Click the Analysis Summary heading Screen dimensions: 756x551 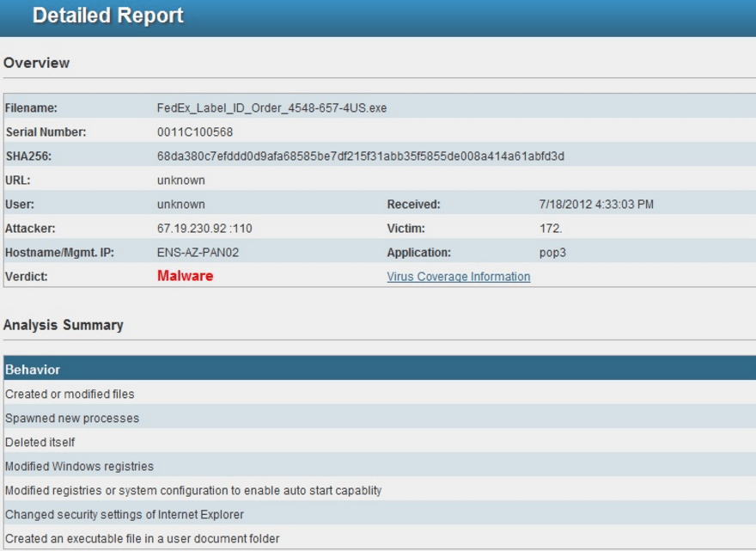[x=64, y=325]
